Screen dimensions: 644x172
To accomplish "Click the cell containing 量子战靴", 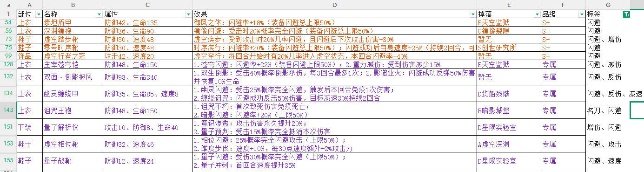I will click(73, 161).
